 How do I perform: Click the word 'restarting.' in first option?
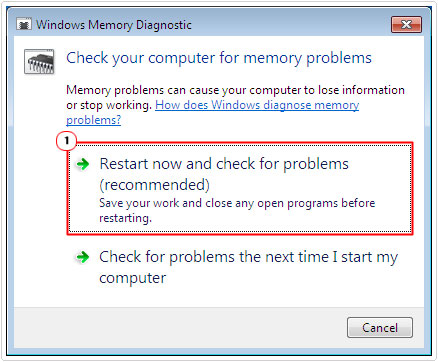point(125,218)
